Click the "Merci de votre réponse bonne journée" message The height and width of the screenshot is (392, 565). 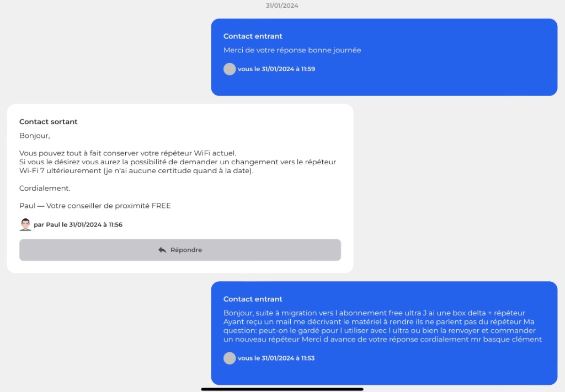pyautogui.click(x=292, y=50)
